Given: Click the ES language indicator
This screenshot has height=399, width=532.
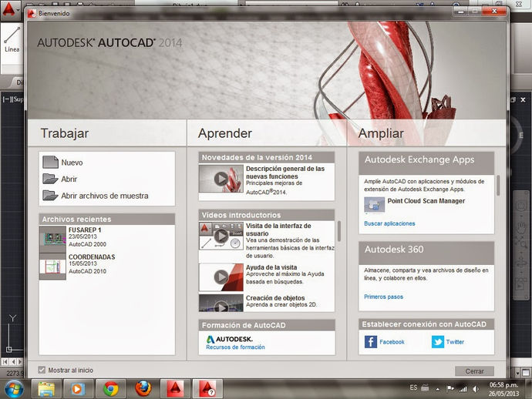Looking at the screenshot, I should (413, 387).
